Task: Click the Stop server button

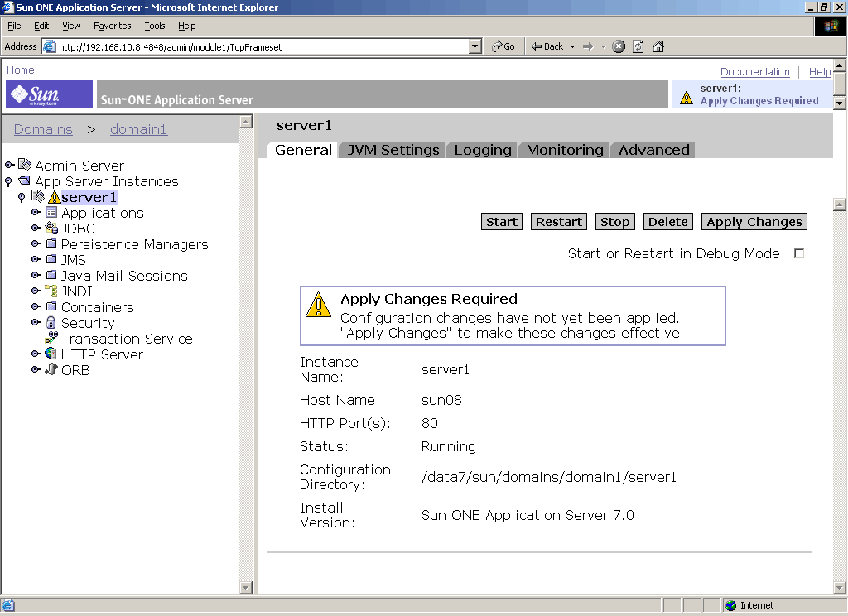Action: 615,222
